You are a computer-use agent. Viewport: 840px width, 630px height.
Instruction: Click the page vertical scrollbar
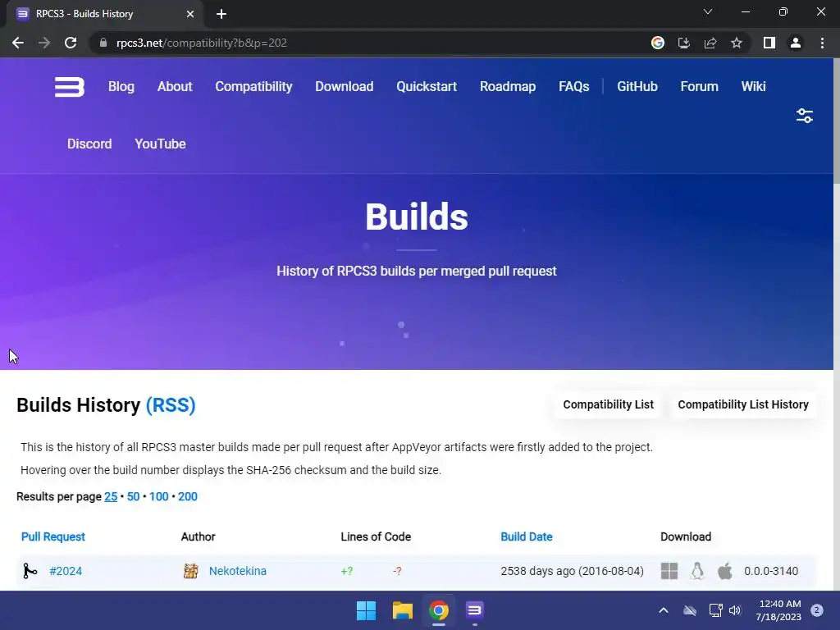tap(836, 123)
